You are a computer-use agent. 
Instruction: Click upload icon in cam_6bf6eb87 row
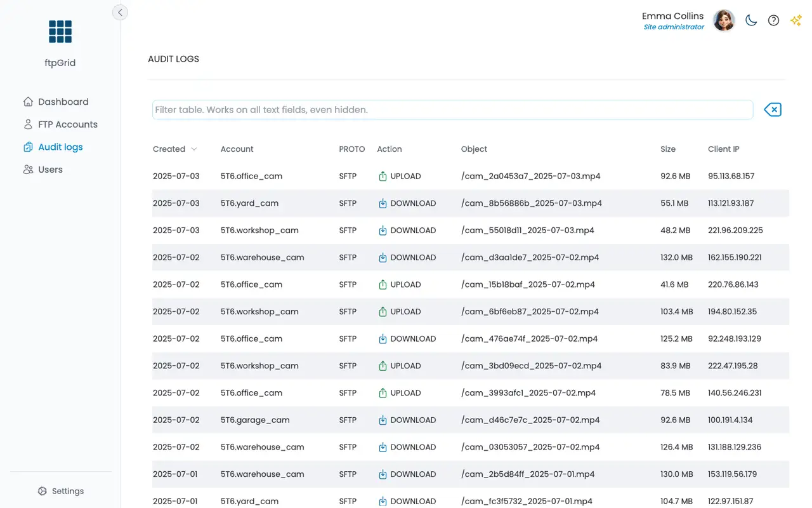[x=383, y=312]
